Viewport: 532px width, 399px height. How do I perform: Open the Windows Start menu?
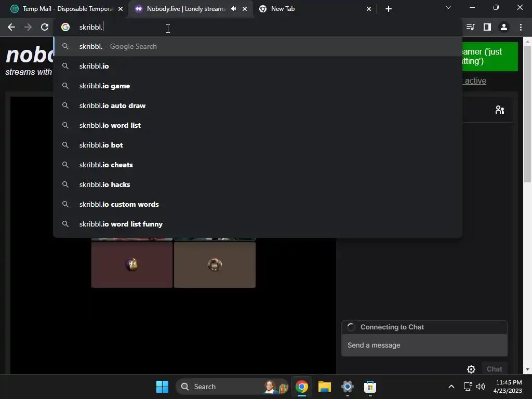(162, 387)
